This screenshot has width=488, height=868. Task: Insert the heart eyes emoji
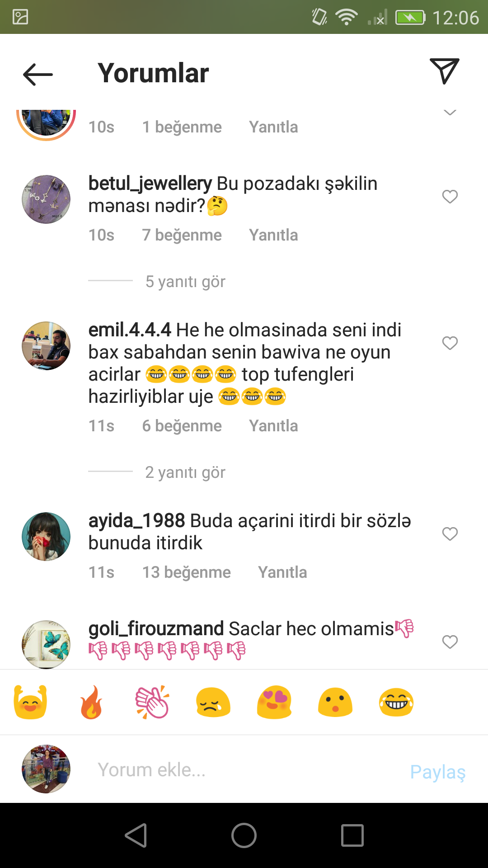click(274, 702)
